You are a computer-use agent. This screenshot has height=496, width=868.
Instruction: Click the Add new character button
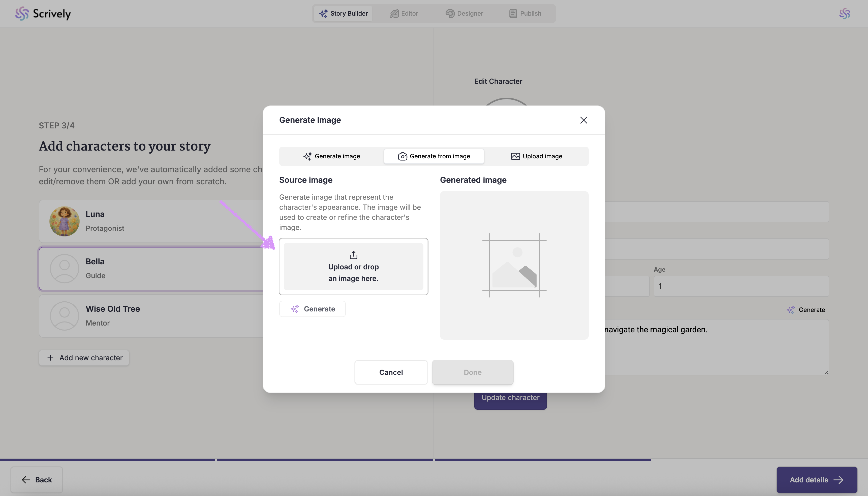[84, 358]
